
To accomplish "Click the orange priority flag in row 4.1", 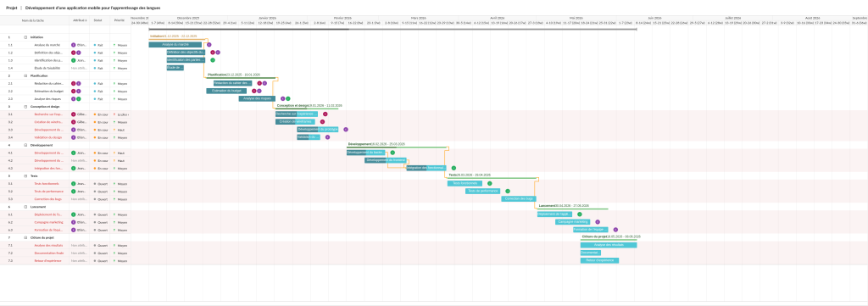I will [x=114, y=153].
